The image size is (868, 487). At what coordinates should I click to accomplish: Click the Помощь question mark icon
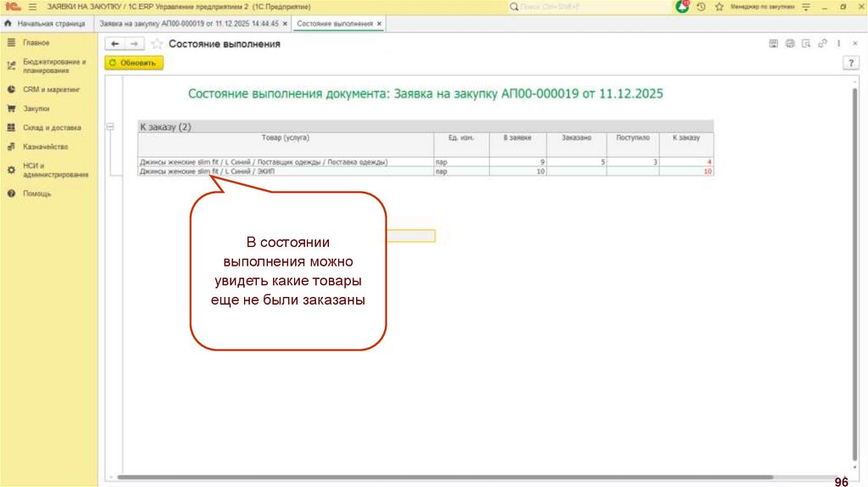pos(11,194)
